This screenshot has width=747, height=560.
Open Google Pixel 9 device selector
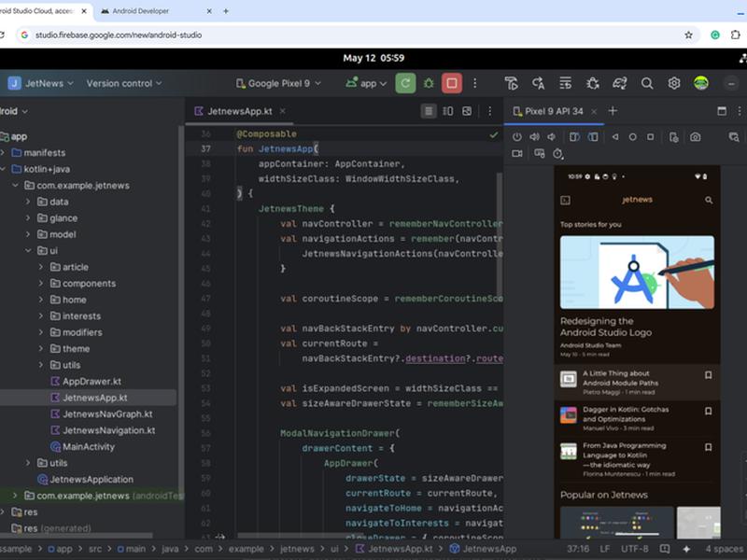278,83
